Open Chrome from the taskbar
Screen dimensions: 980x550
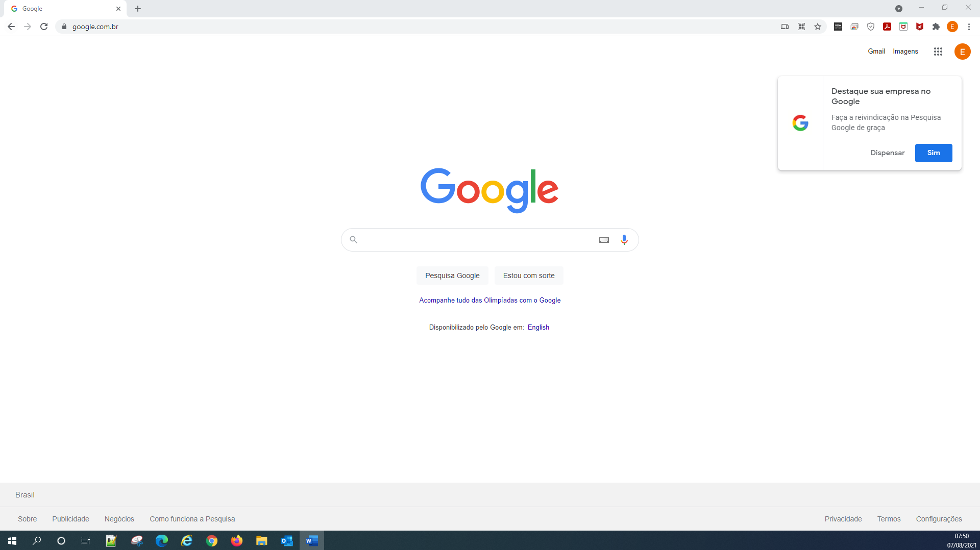point(212,541)
